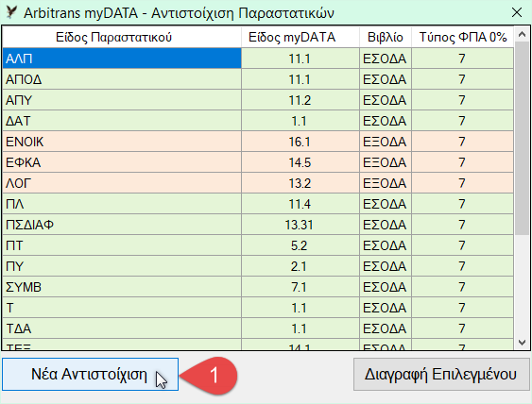Click the Τύπος ΦΠΑ 0% column header
The width and height of the screenshot is (532, 404).
(x=463, y=37)
